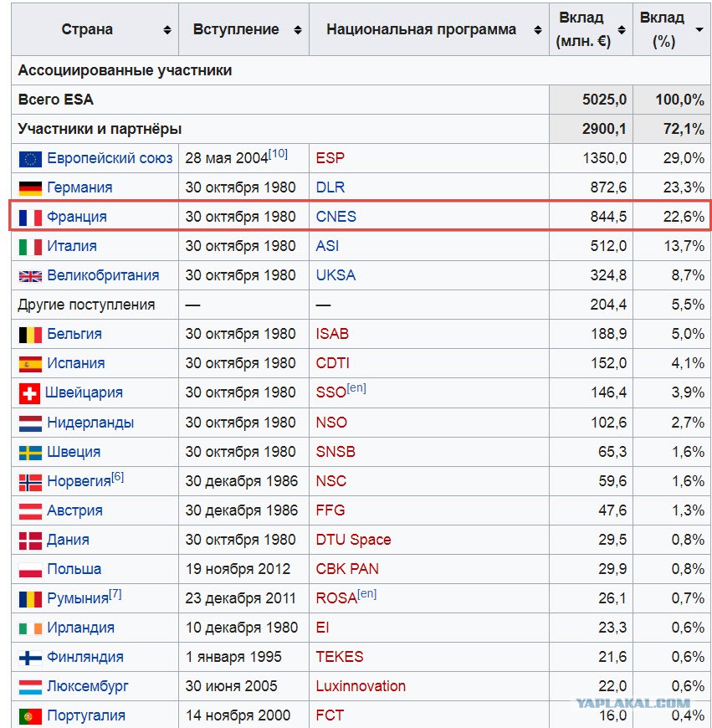Sort by Национальная программа column arrows

537,30
